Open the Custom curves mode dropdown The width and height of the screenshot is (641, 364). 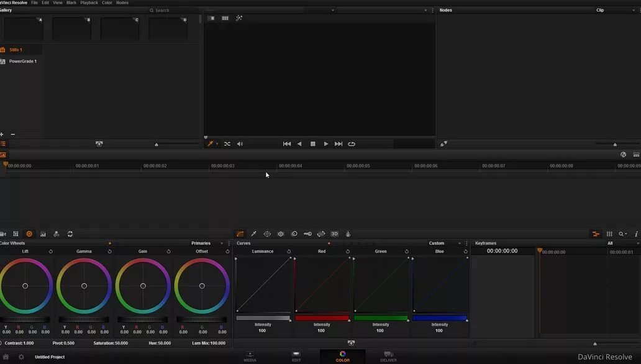tap(444, 243)
